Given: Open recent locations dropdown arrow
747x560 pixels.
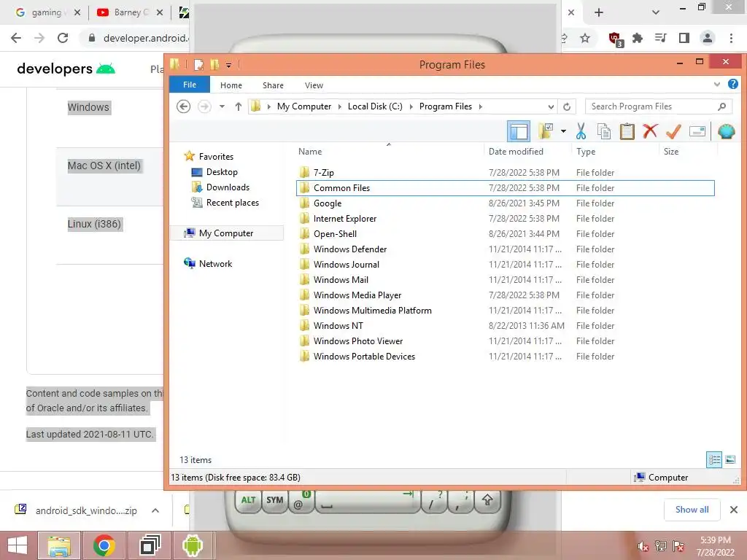Looking at the screenshot, I should point(222,106).
